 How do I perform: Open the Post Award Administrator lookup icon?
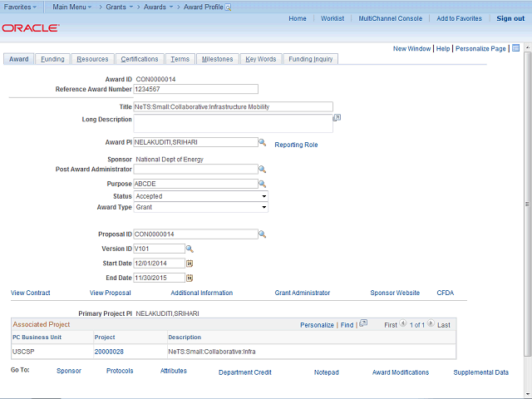(x=262, y=170)
